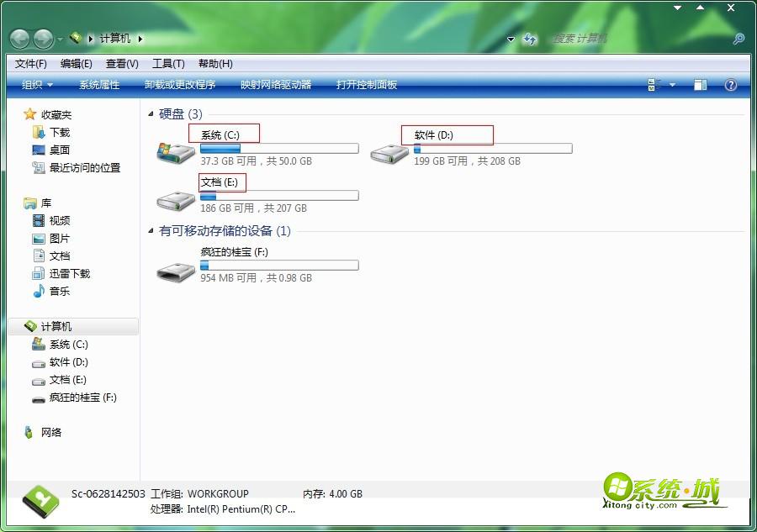Viewport: 757px width, 532px height.
Task: Click the 打开控制面板 toolbar button
Action: coord(366,85)
